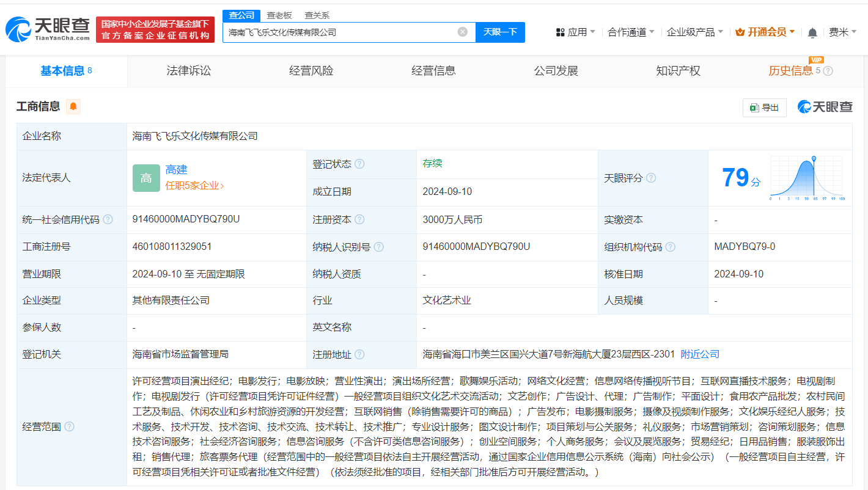The image size is (868, 490).
Task: Click the orange monitoring bell beside 工商信息
Action: pyautogui.click(x=73, y=106)
